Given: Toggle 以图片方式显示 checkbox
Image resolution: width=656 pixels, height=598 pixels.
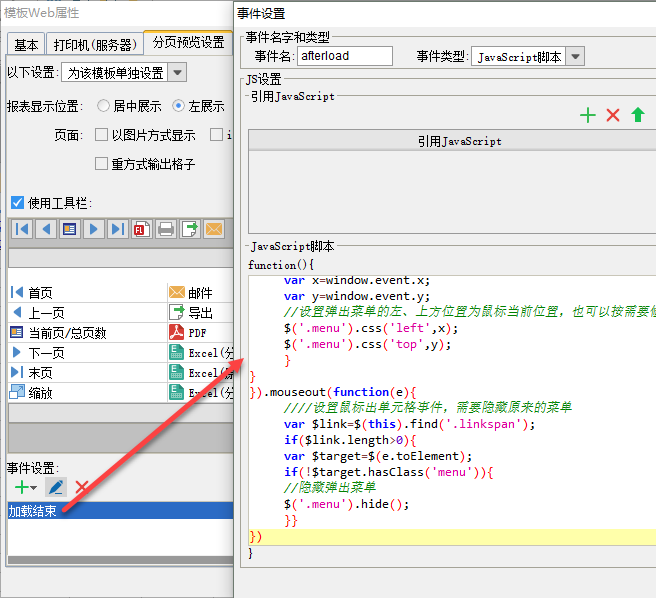Looking at the screenshot, I should [x=101, y=135].
